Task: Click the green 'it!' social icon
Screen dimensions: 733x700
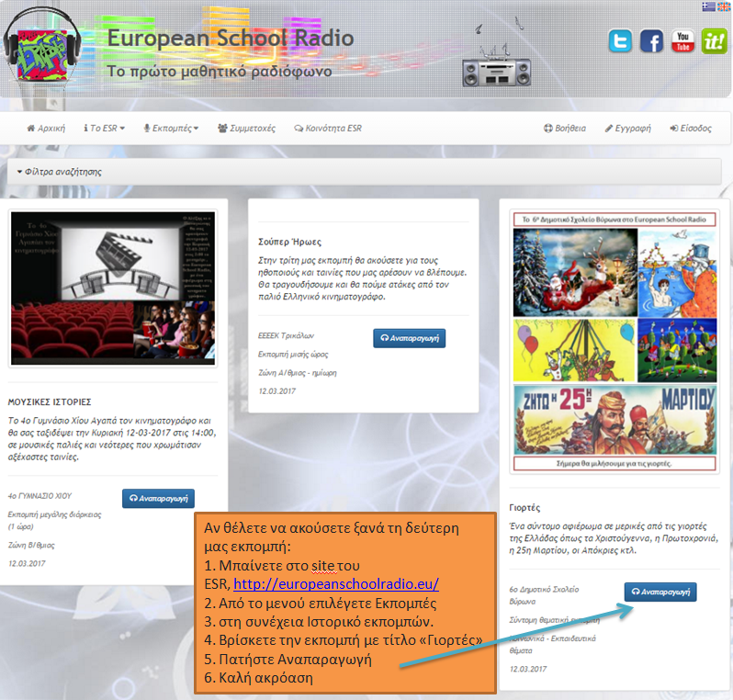Action: point(714,41)
